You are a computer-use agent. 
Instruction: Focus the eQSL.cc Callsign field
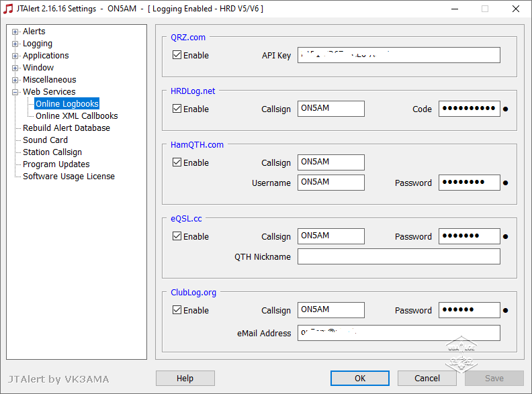tap(330, 236)
